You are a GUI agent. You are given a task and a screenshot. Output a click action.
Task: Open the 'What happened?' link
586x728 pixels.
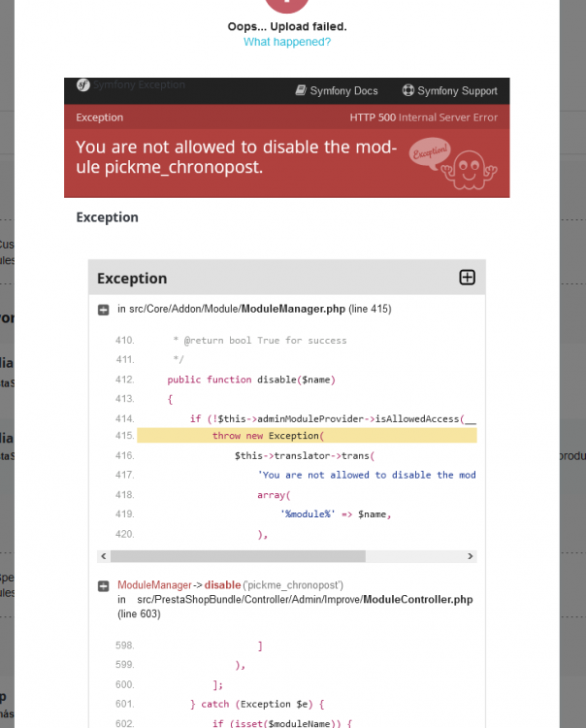coord(287,42)
